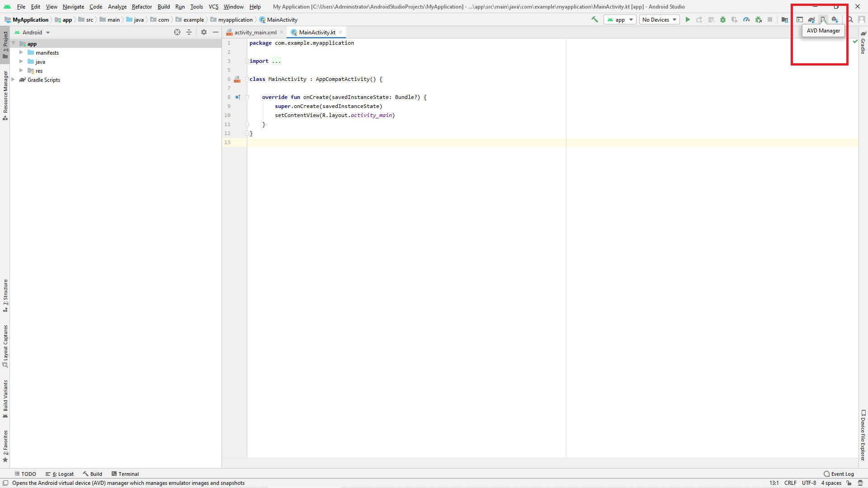Click the Search Everywhere magnifier icon
Screen dimensions: 868x488
[x=850, y=19]
